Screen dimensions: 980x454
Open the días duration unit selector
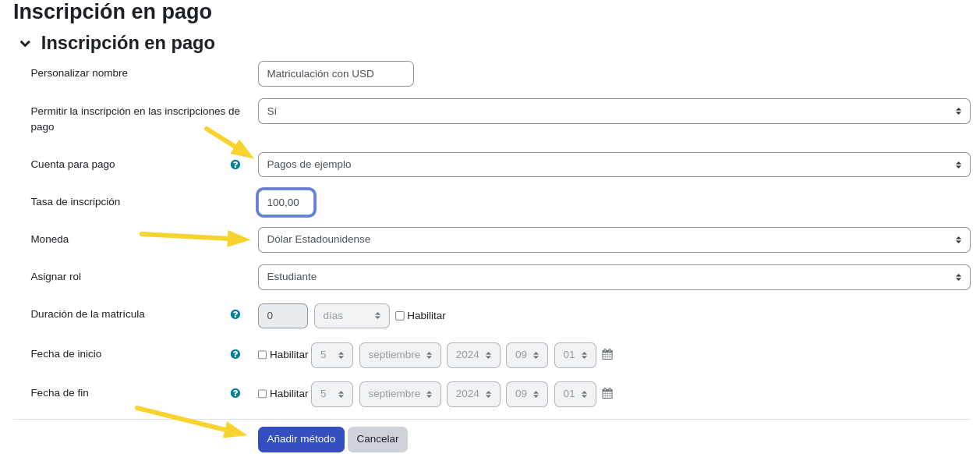tap(352, 316)
